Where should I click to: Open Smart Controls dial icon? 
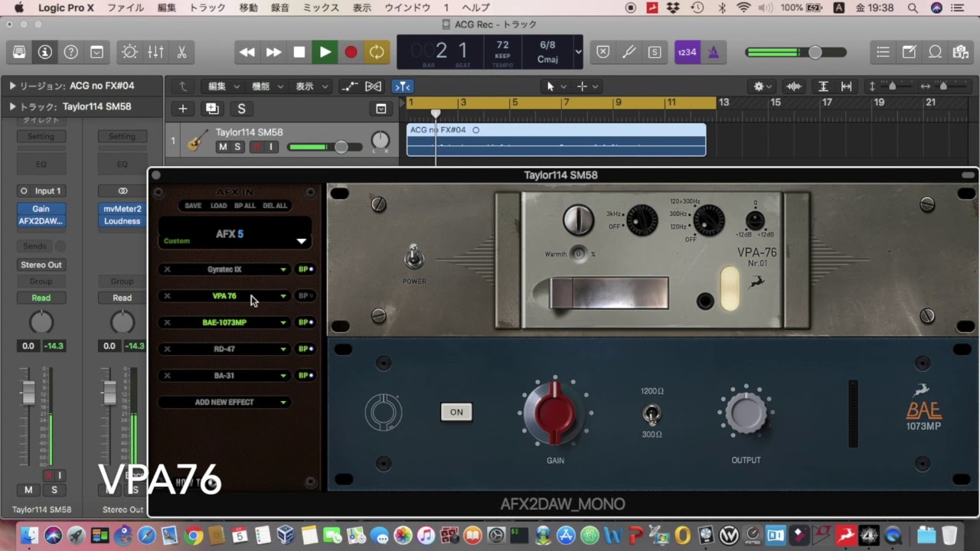pyautogui.click(x=129, y=52)
